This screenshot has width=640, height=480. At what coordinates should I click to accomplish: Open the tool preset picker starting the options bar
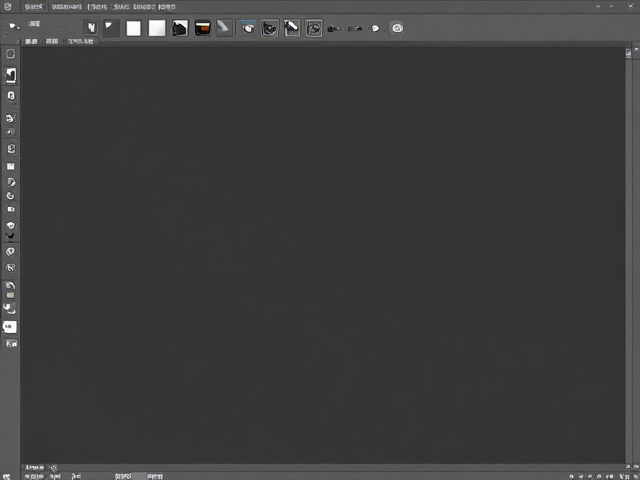(x=14, y=26)
